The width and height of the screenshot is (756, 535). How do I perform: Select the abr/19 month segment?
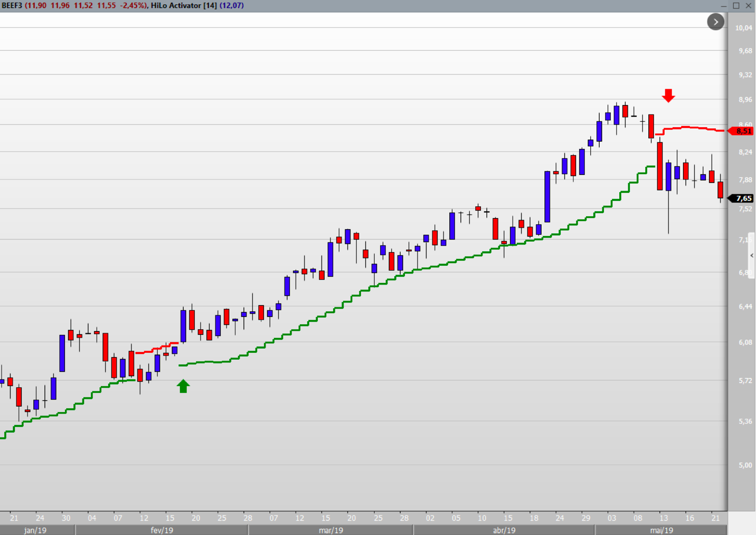coord(504,530)
